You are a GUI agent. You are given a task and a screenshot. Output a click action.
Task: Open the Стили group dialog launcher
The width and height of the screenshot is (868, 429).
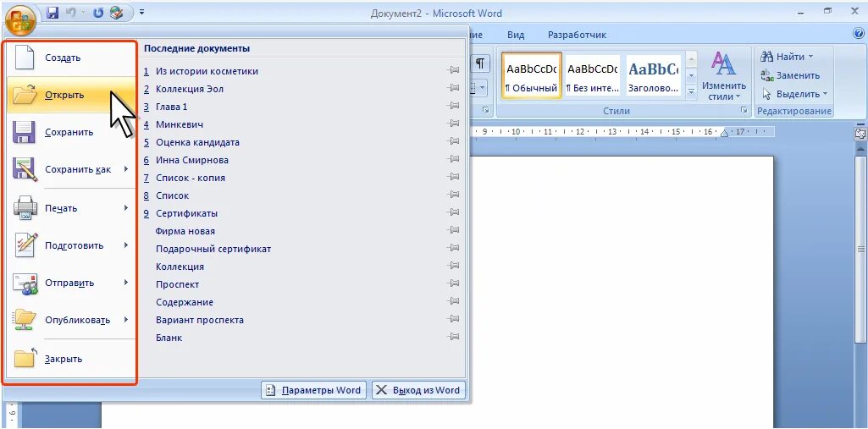[744, 111]
